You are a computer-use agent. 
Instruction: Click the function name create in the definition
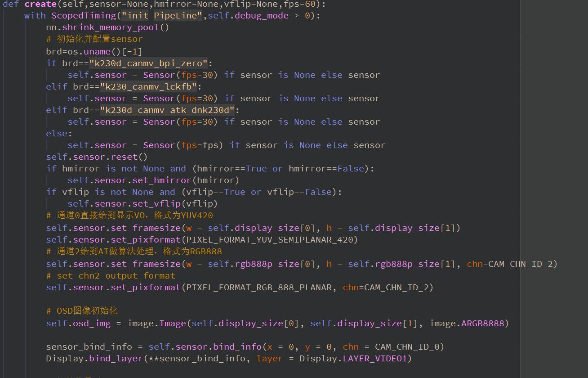coord(40,4)
